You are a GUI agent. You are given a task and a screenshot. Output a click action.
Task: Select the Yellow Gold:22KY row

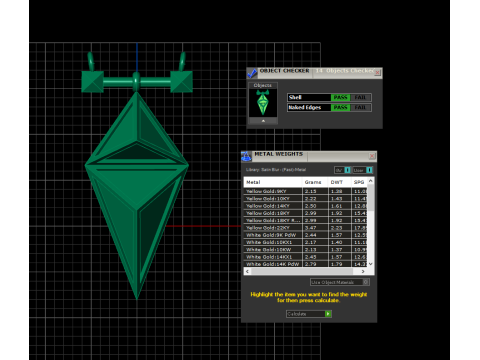305,228
